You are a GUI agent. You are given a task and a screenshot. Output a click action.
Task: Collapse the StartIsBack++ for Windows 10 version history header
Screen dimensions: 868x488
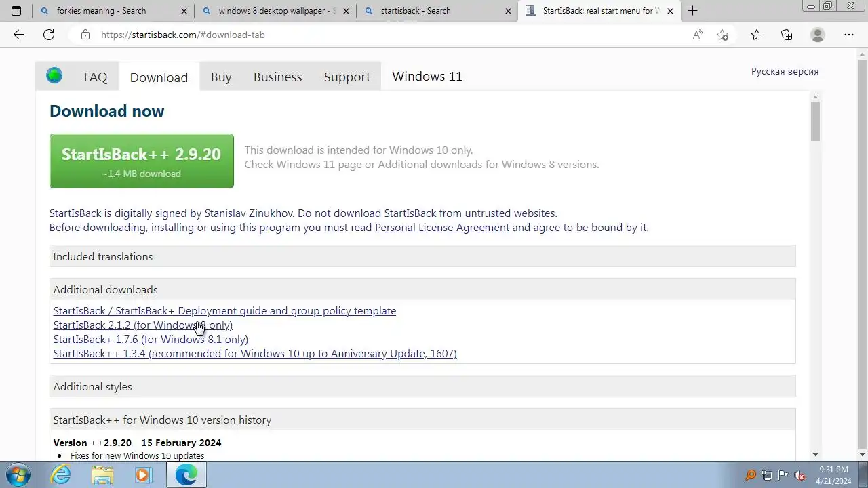tap(422, 420)
